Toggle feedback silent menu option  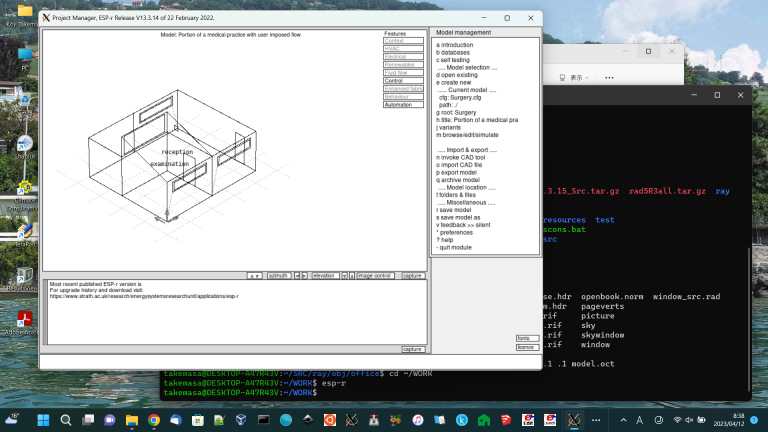tap(463, 225)
